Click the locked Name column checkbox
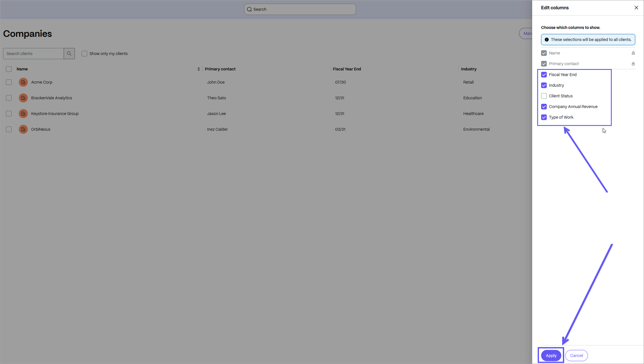Screen dimensions: 644x364 click(x=544, y=53)
